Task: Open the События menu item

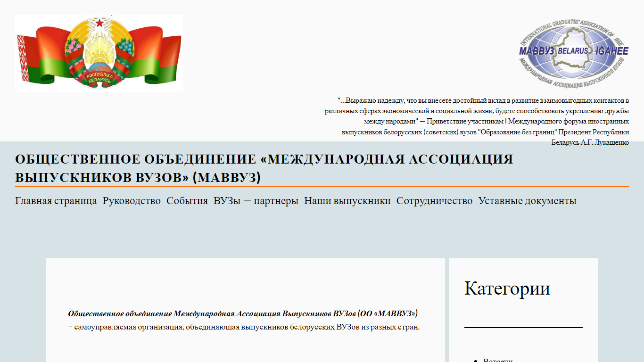Action: click(187, 201)
